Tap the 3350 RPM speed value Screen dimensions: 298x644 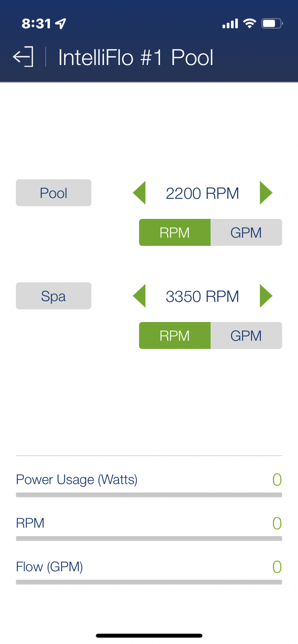(x=203, y=297)
